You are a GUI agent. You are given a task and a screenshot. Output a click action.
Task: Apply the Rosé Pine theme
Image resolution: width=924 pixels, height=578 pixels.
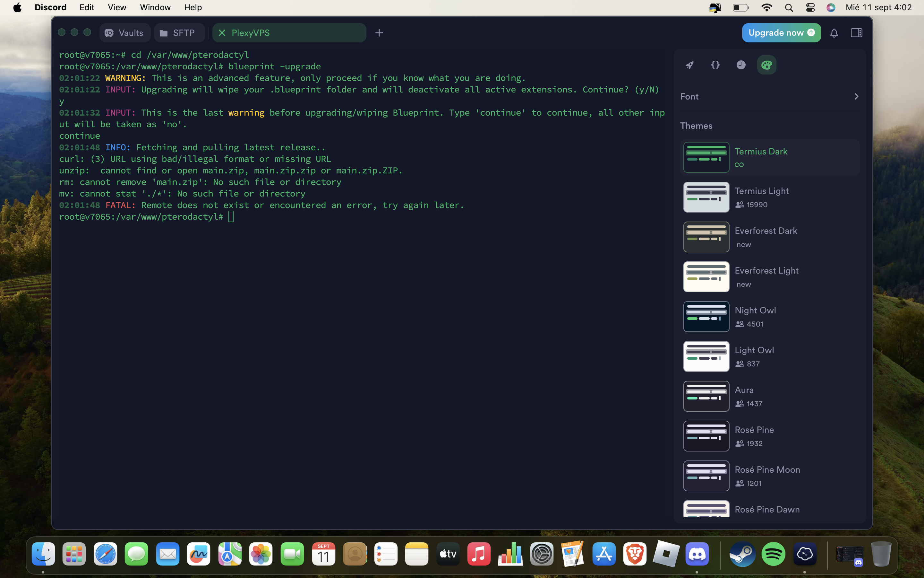(x=770, y=436)
